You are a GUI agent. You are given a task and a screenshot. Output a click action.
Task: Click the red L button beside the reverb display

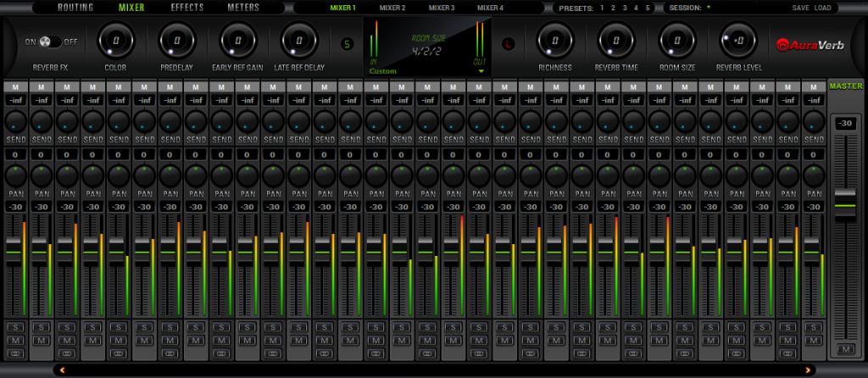[508, 43]
